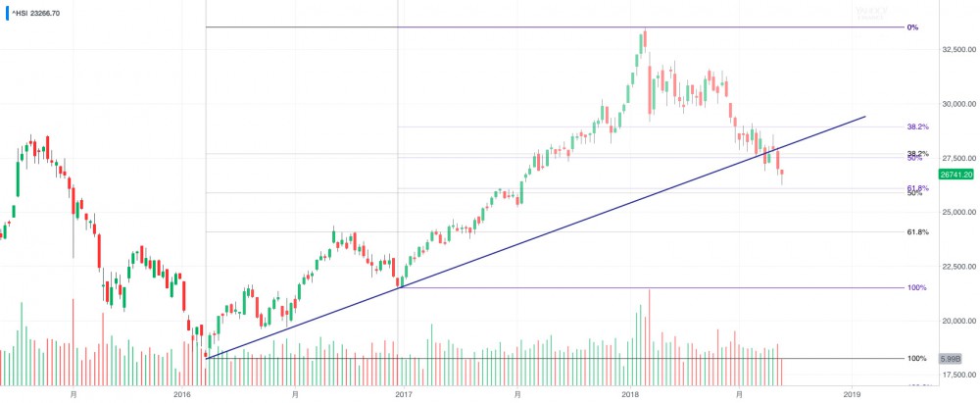Click the 17,500.00 price axis label

click(956, 375)
